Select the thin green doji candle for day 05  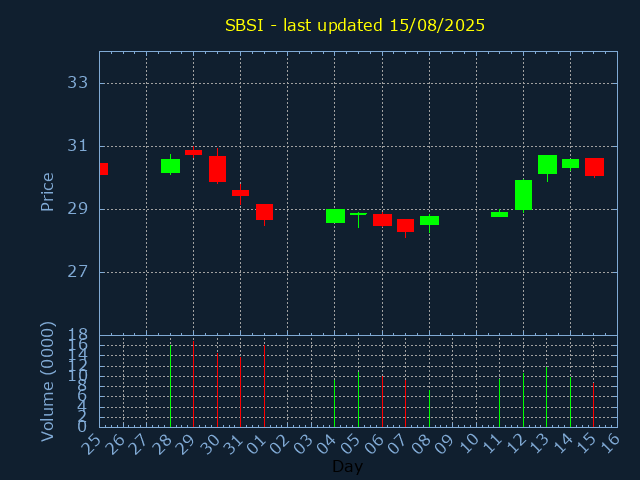point(358,214)
